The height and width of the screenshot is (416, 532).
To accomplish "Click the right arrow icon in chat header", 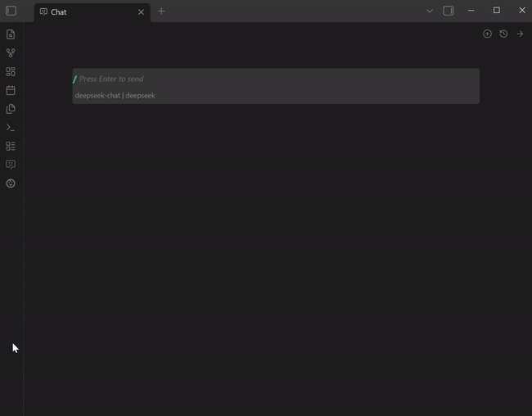I will pos(520,34).
